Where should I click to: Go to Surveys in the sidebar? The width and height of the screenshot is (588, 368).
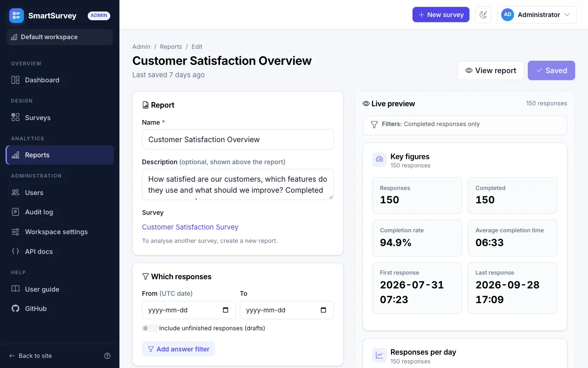click(60, 118)
